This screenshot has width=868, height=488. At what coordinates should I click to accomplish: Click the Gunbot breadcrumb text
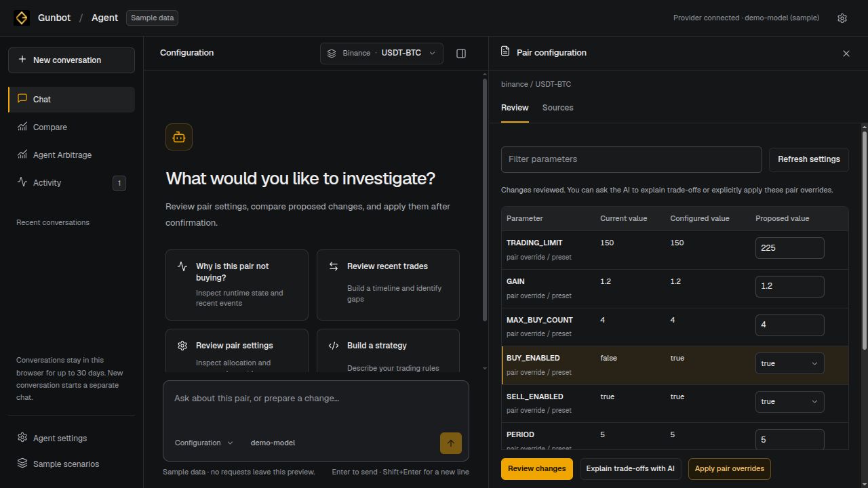54,18
